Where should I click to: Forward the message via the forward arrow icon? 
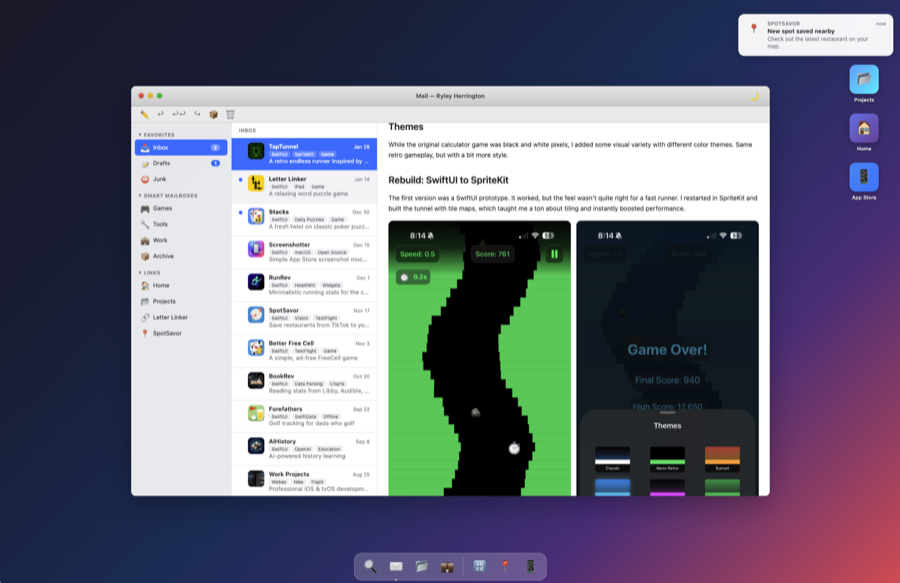pyautogui.click(x=197, y=114)
